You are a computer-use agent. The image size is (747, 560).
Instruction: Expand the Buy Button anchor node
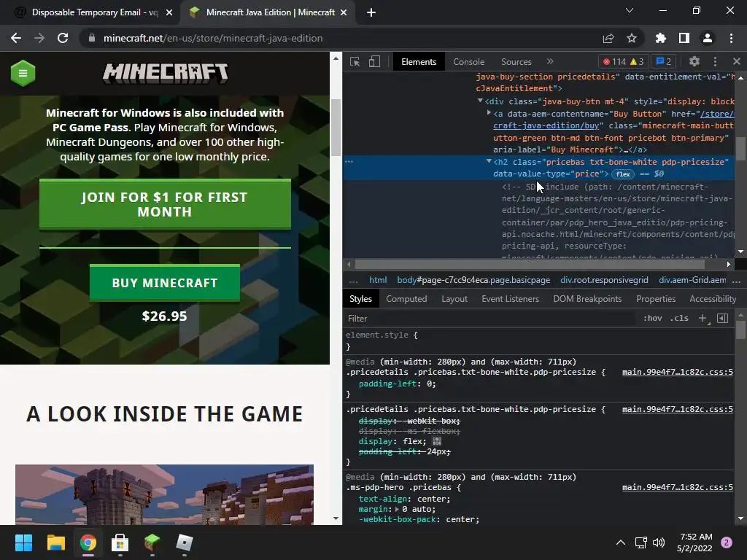coord(489,113)
